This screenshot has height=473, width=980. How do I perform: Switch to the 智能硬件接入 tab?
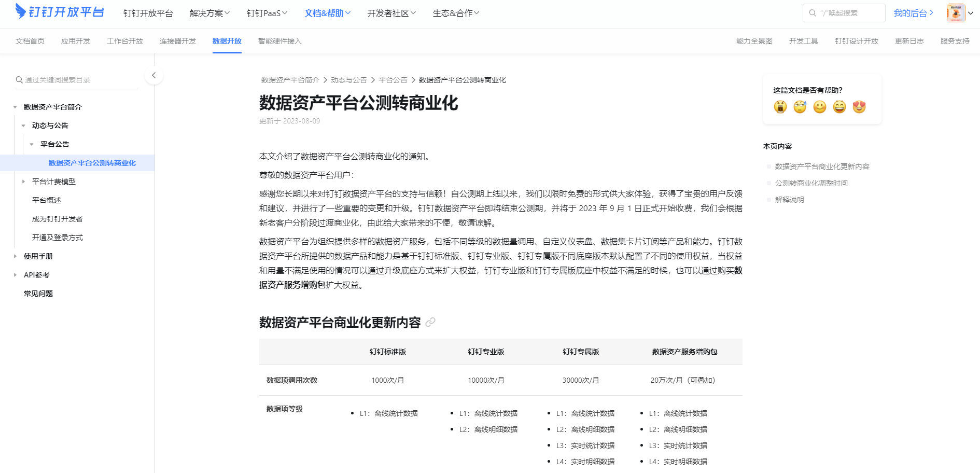(x=280, y=41)
